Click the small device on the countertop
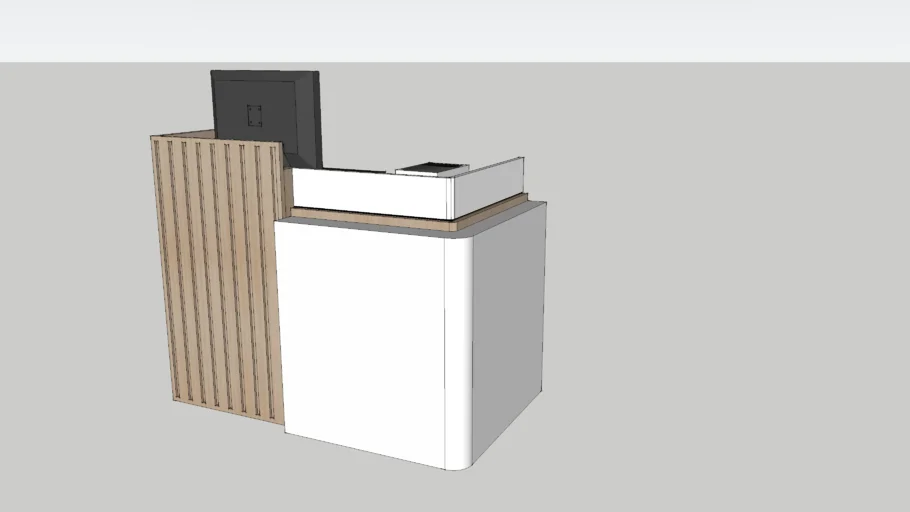Viewport: 910px width, 512px height. point(430,170)
